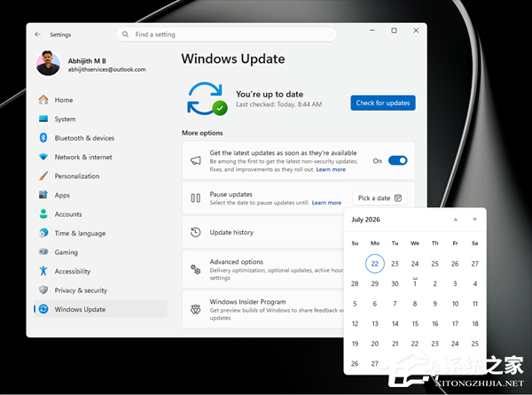Click the megaphone icon for latest updates
The width and height of the screenshot is (532, 395).
coord(195,160)
